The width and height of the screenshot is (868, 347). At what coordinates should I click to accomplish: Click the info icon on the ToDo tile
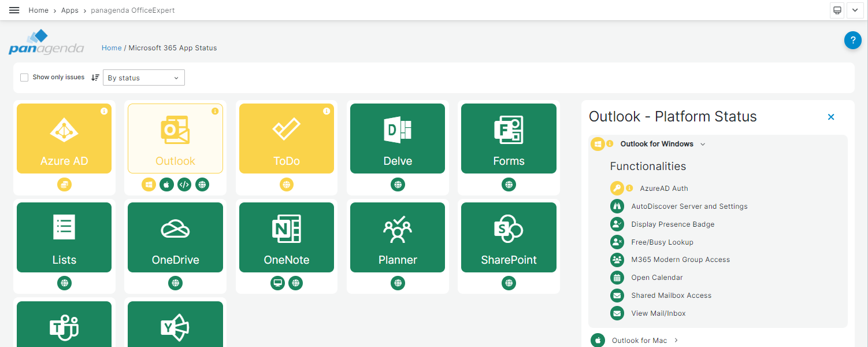tap(327, 111)
